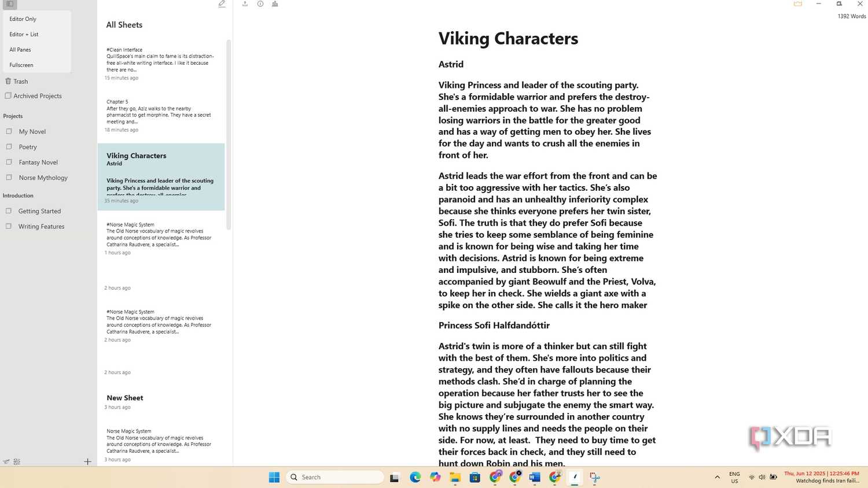Open the export/share icon above editor

tap(245, 4)
